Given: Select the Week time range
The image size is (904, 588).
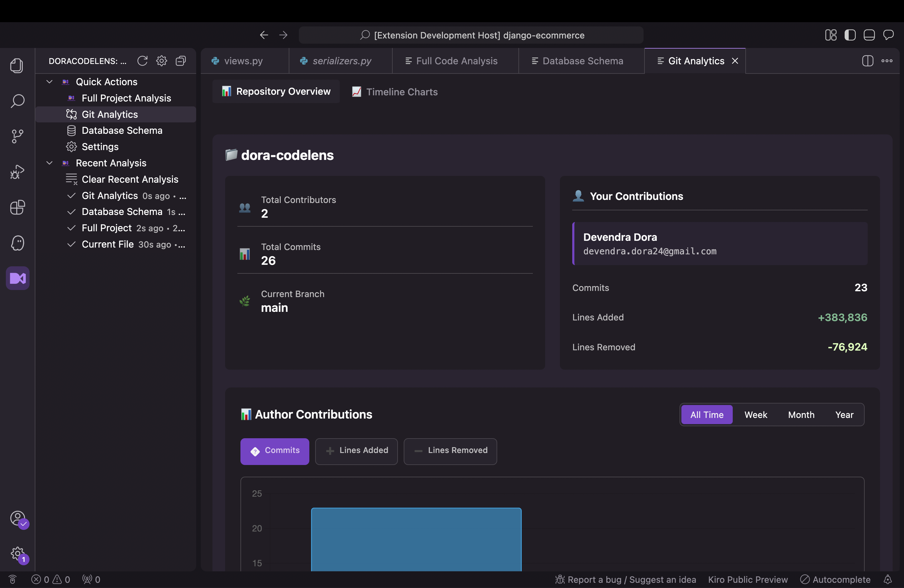Looking at the screenshot, I should tap(755, 415).
